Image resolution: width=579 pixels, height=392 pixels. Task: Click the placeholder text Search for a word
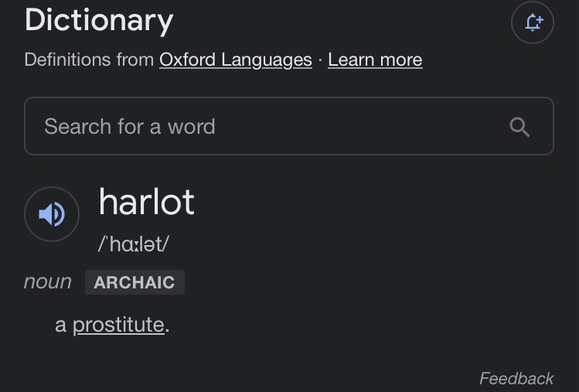pos(130,127)
